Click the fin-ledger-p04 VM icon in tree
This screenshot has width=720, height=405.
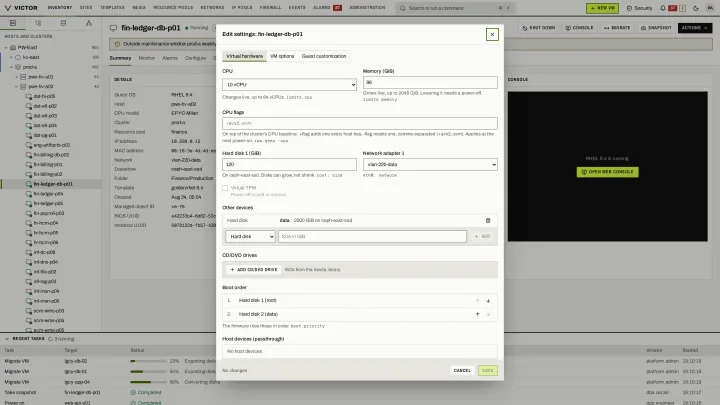click(28, 194)
